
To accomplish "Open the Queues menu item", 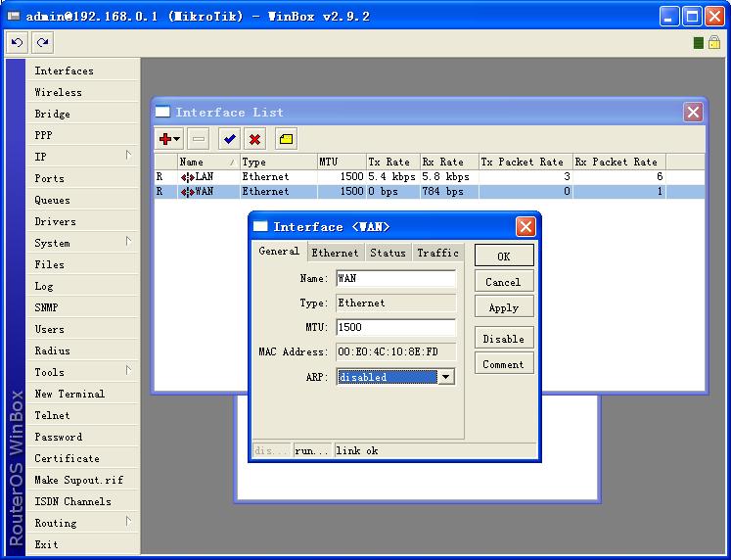I will (x=83, y=200).
